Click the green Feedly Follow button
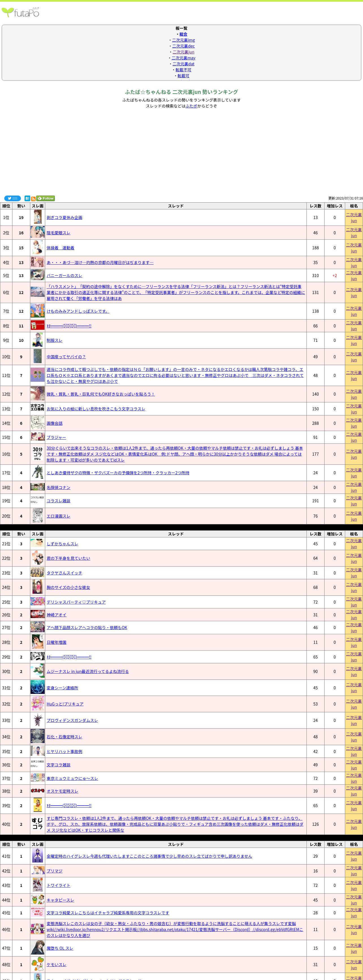Image resolution: width=363 pixels, height=980 pixels. tap(46, 198)
